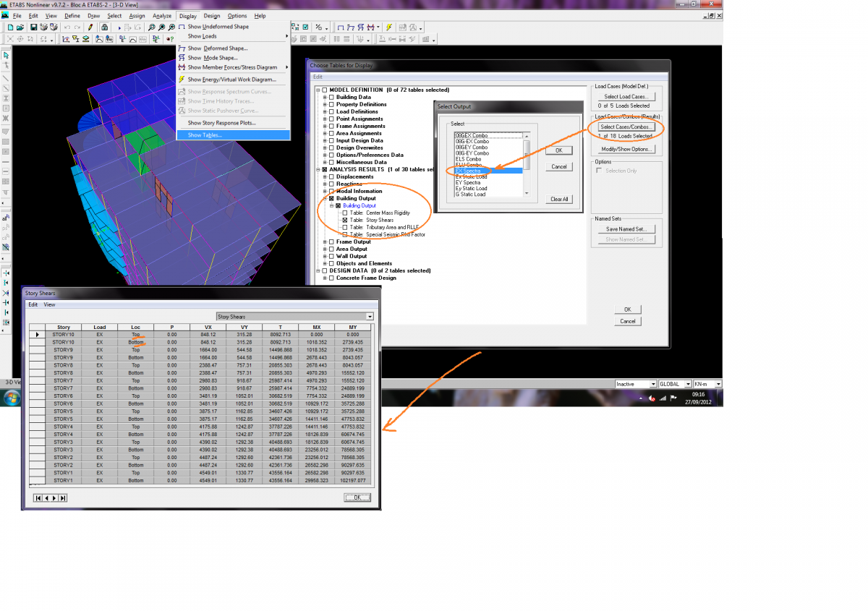Click the pointer tool in left sidebar
This screenshot has height=611, width=868.
(x=6, y=55)
